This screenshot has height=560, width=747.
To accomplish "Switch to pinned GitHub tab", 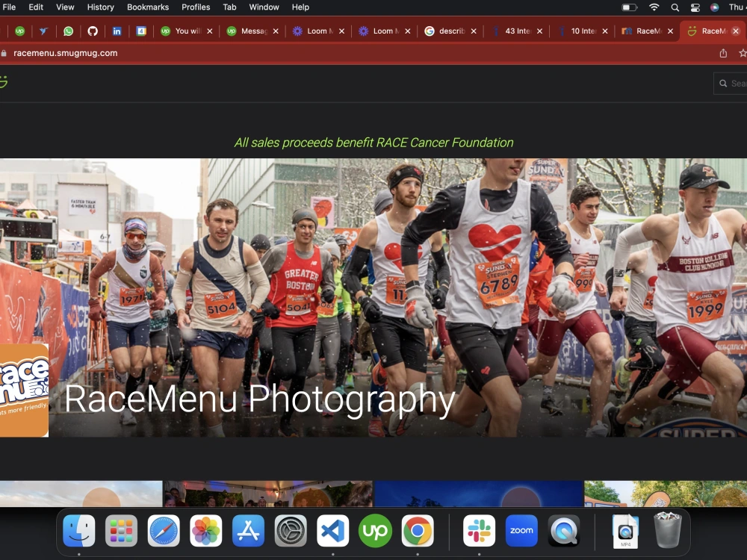I will pos(93,31).
